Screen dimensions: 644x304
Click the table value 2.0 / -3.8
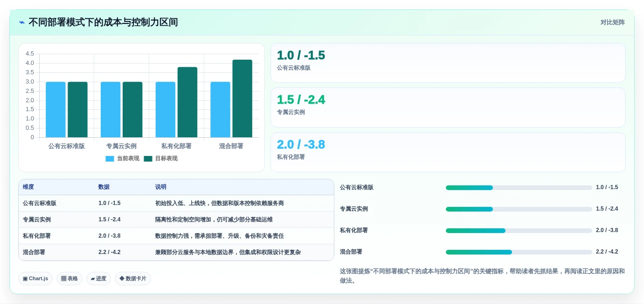tap(110, 236)
